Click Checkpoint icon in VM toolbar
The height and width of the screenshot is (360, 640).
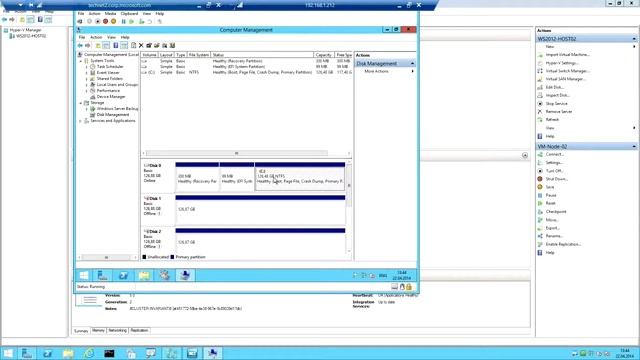click(142, 21)
